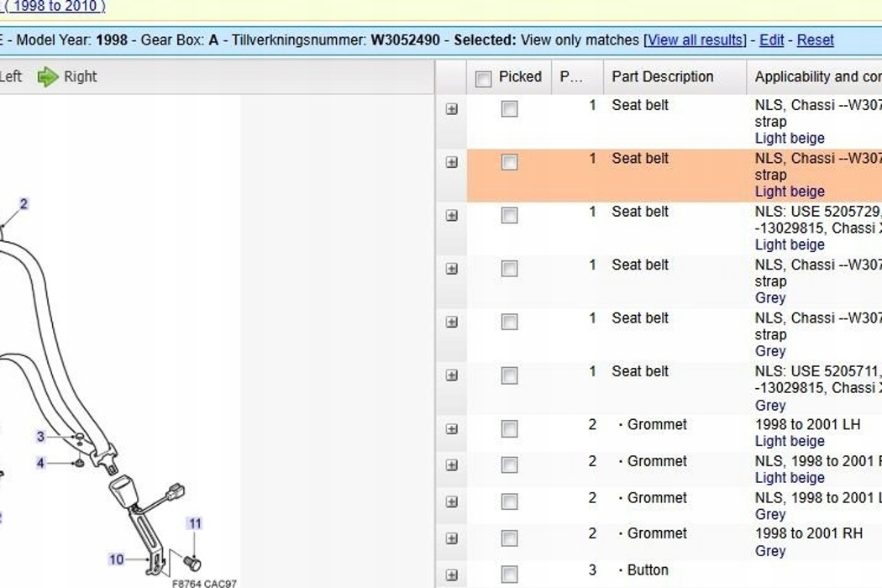
Task: Check the first Grey Seat belt row
Action: pyautogui.click(x=510, y=269)
